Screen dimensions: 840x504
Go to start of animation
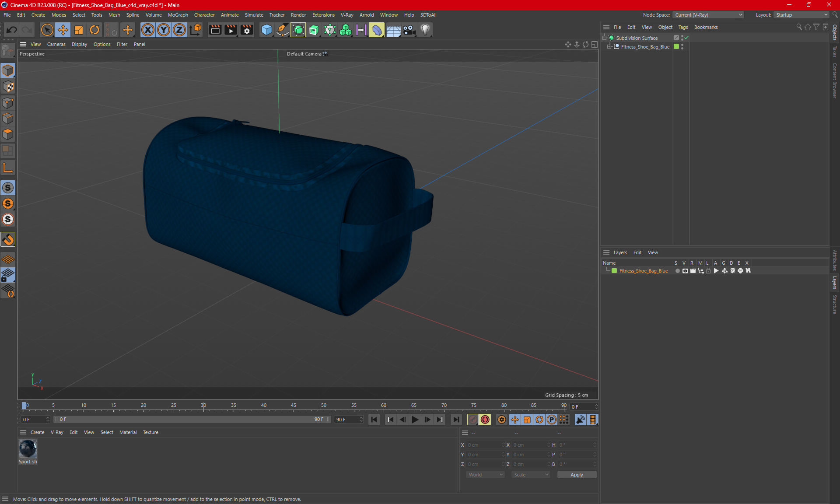pos(374,420)
